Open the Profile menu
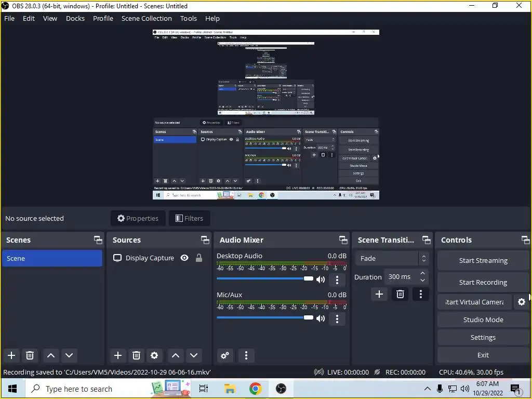Screen dimensions: 532x399 pyautogui.click(x=103, y=18)
